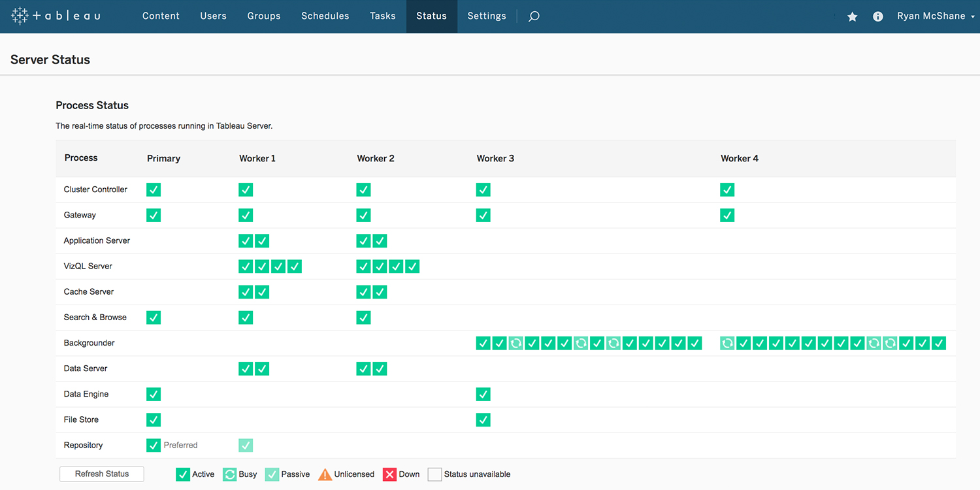Click the Server Status page title
980x490 pixels.
50,59
